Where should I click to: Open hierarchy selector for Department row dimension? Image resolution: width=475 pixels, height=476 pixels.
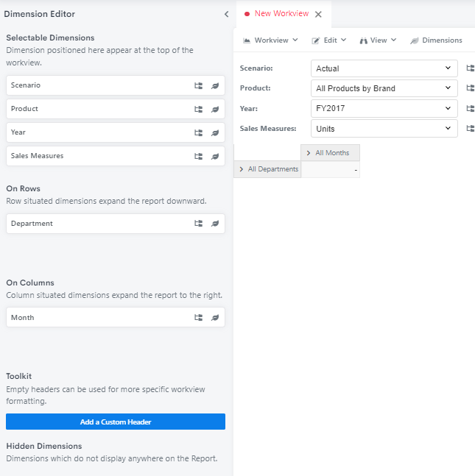point(198,224)
